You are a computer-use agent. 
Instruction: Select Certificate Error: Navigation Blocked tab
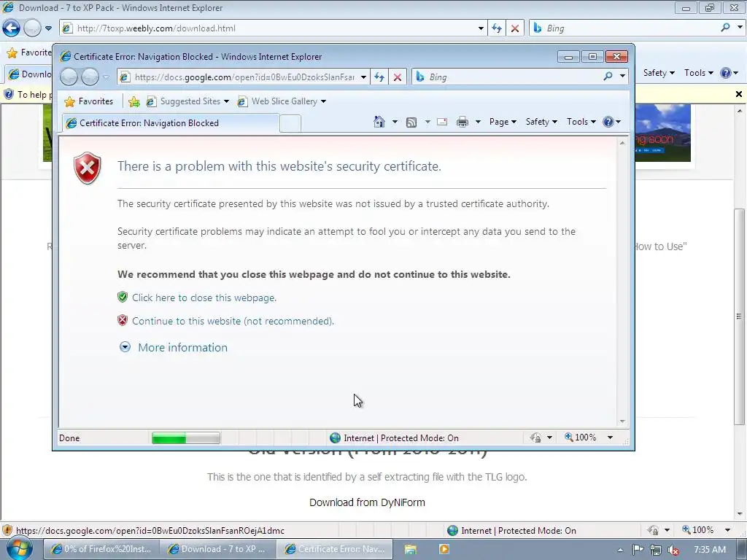click(171, 122)
